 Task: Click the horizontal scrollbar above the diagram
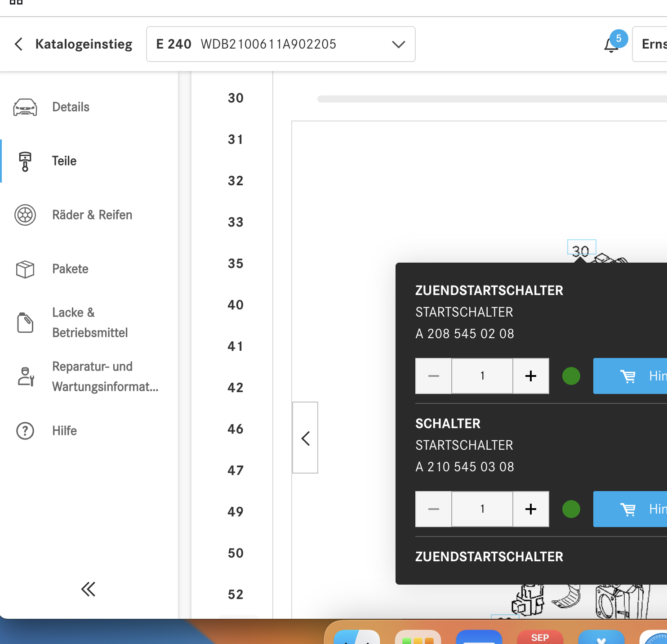pos(492,99)
